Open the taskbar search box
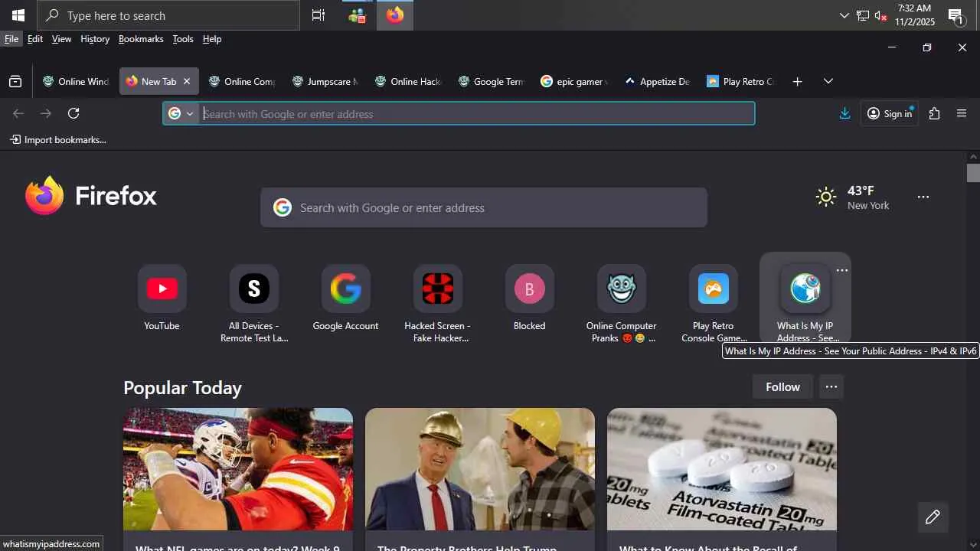Viewport: 980px width, 551px height. click(x=168, y=15)
